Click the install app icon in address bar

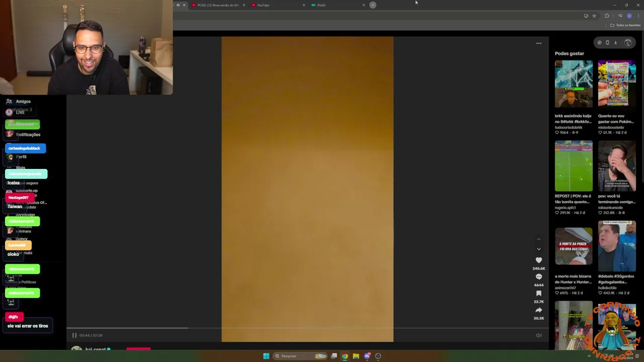(586, 16)
